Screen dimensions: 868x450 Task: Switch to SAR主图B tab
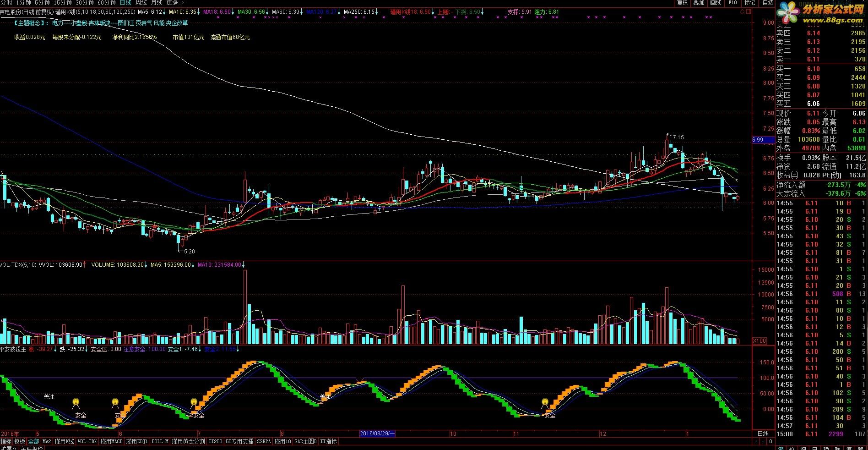305,441
